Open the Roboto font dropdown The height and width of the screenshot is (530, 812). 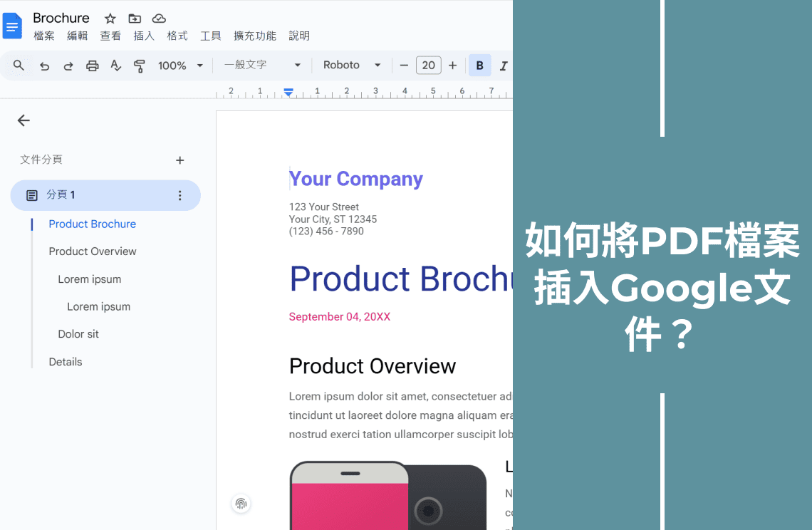352,66
